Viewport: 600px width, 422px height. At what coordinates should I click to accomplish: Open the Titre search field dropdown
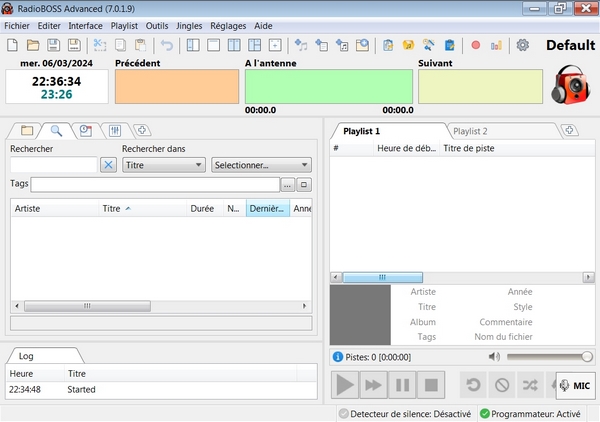[164, 165]
